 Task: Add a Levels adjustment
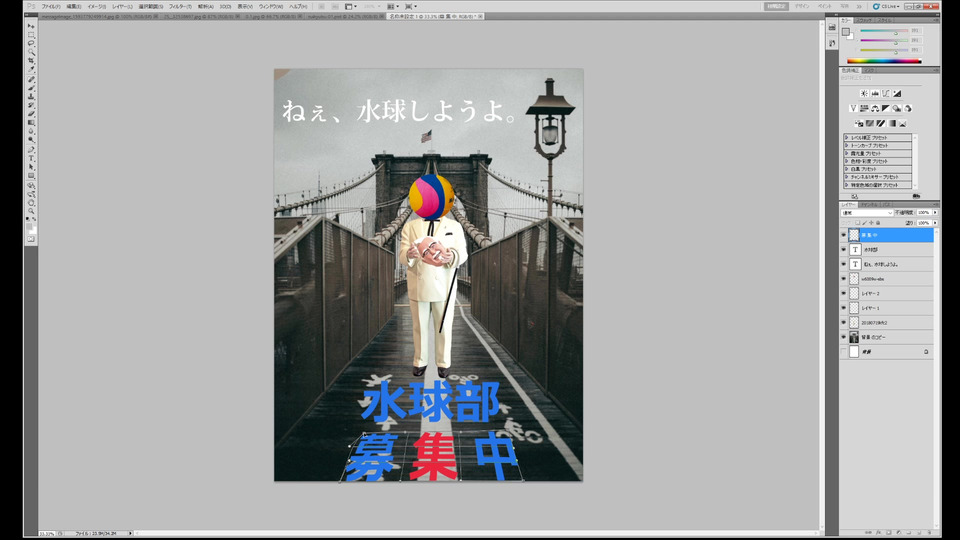pos(875,94)
